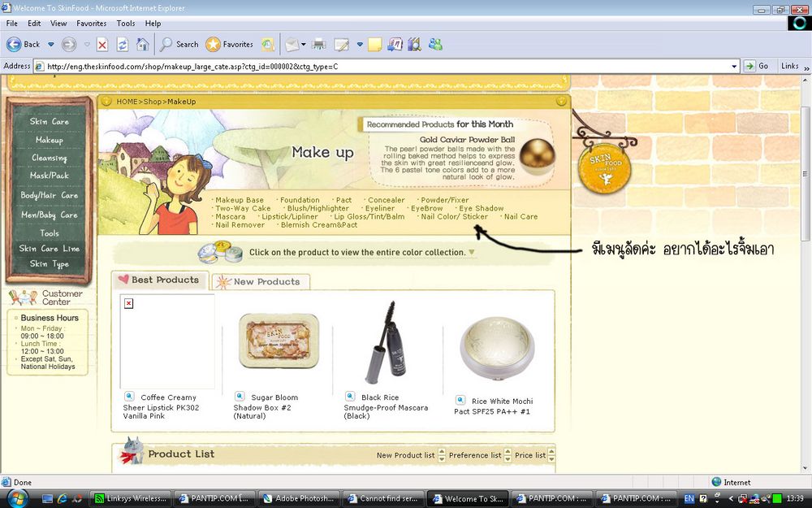This screenshot has width=812, height=508.
Task: Select Skin Care on the chalkboard menu
Action: pyautogui.click(x=50, y=121)
